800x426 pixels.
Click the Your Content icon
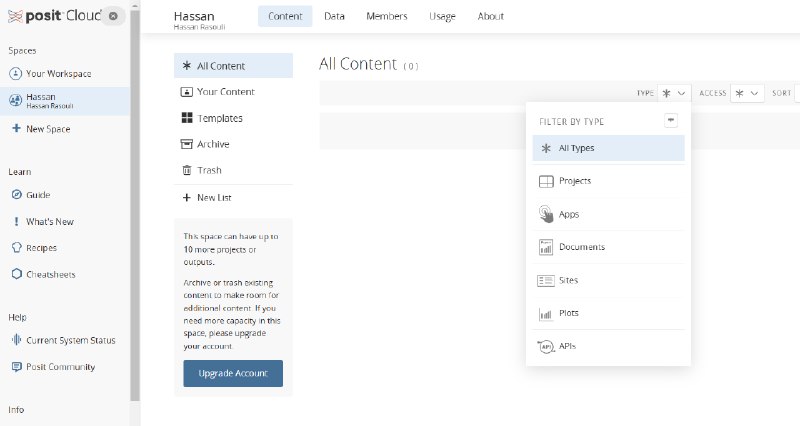[187, 92]
